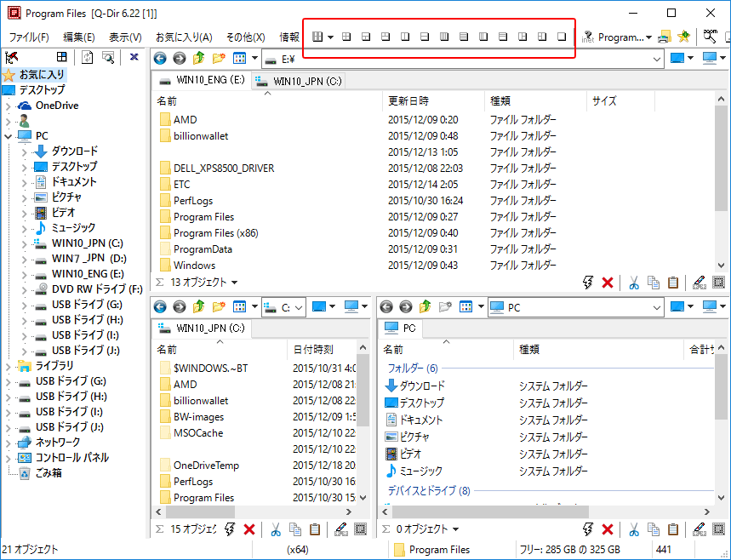This screenshot has width=731, height=560.
Task: Select the two stacked panes layout icon
Action: [x=425, y=37]
